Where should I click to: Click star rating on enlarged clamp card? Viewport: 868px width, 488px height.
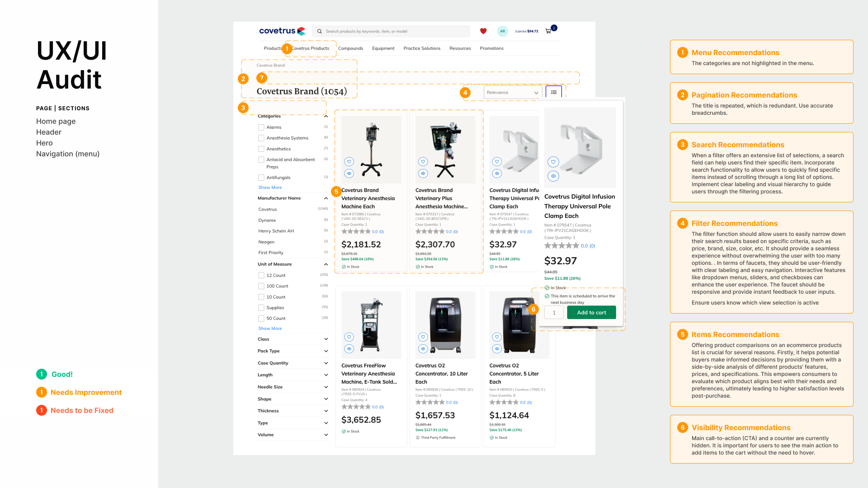562,246
